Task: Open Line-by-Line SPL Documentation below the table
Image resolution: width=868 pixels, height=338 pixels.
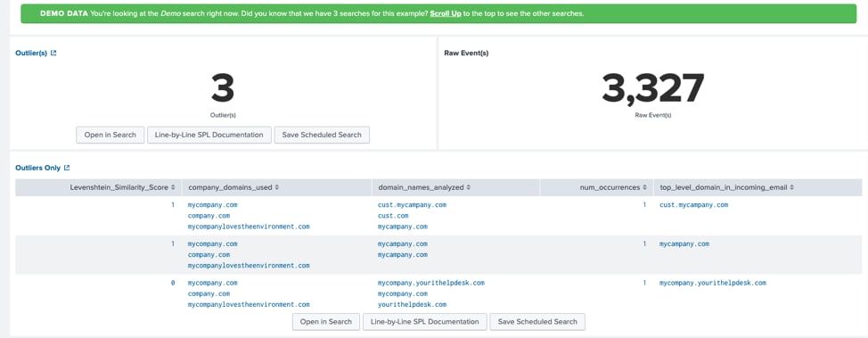Action: tap(424, 321)
